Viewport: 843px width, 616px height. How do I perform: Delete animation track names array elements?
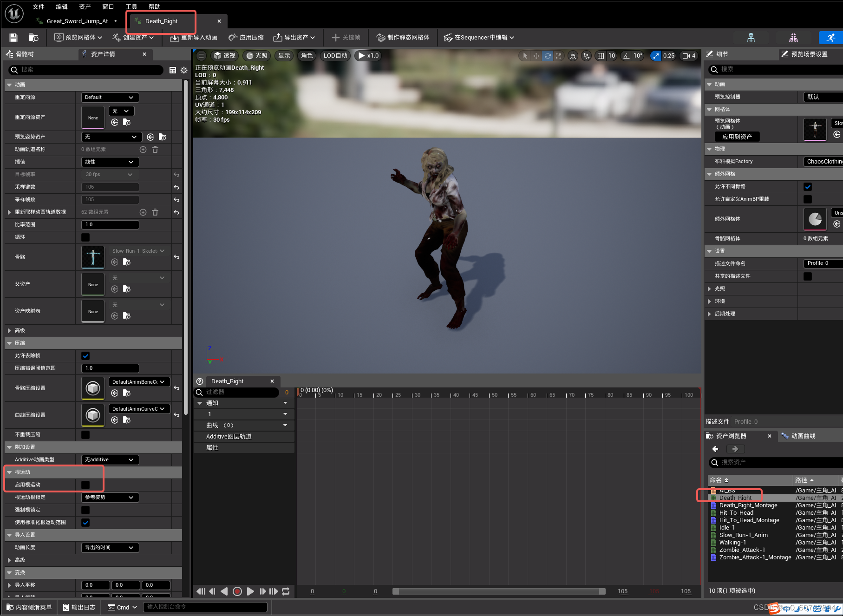(x=155, y=150)
